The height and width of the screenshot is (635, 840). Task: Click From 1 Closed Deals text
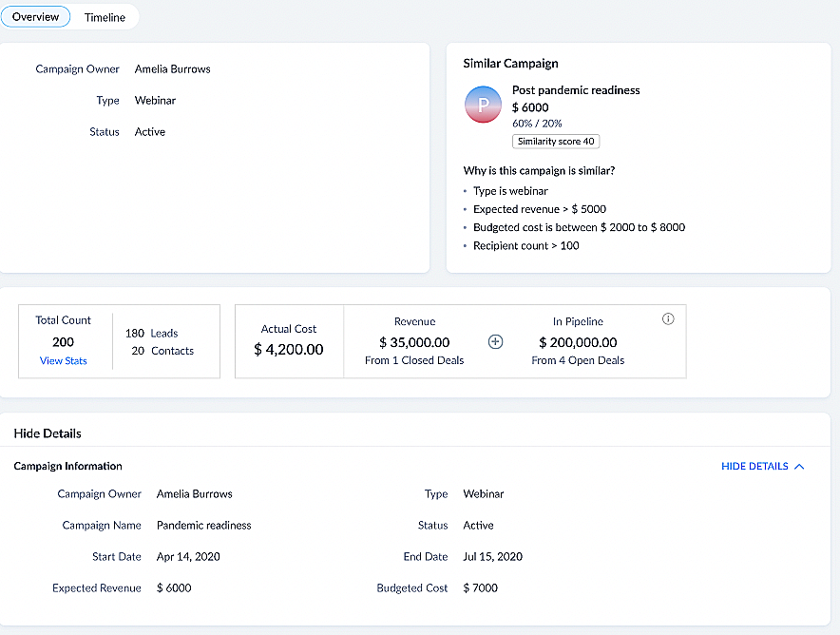point(414,360)
